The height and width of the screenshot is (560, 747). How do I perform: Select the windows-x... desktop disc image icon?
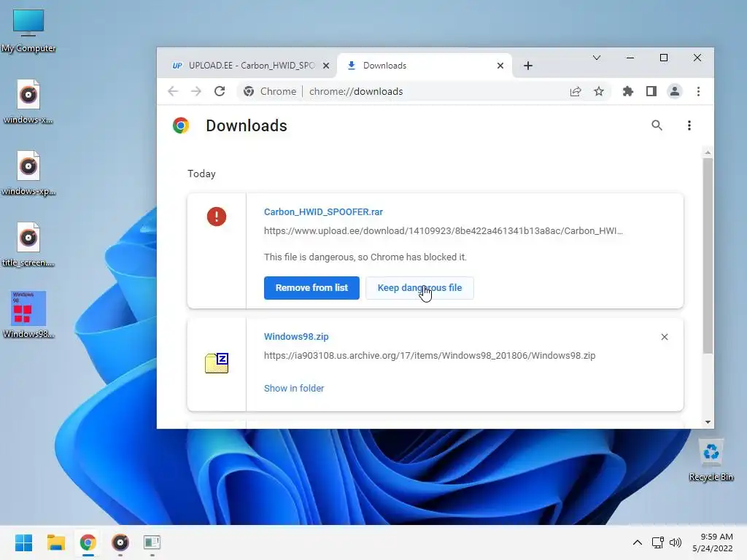coord(28,102)
